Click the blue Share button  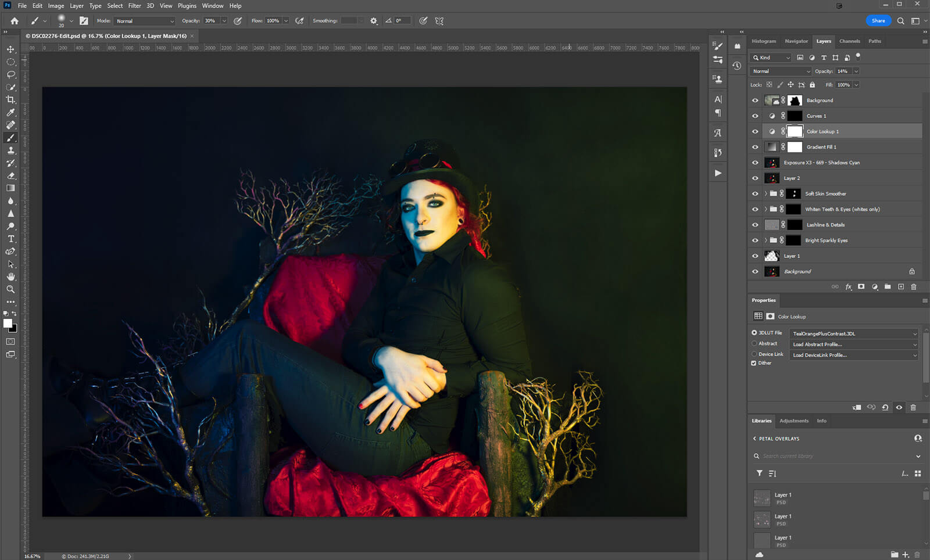pos(878,21)
